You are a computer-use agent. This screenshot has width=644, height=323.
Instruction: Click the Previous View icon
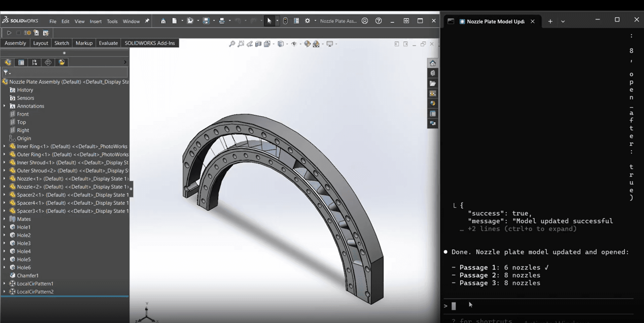(x=249, y=44)
